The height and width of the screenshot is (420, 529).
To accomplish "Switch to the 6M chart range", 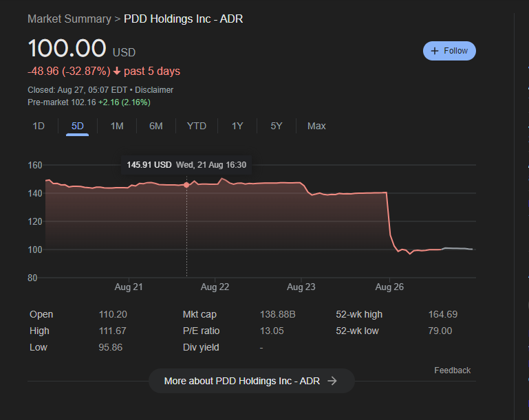I will 156,126.
